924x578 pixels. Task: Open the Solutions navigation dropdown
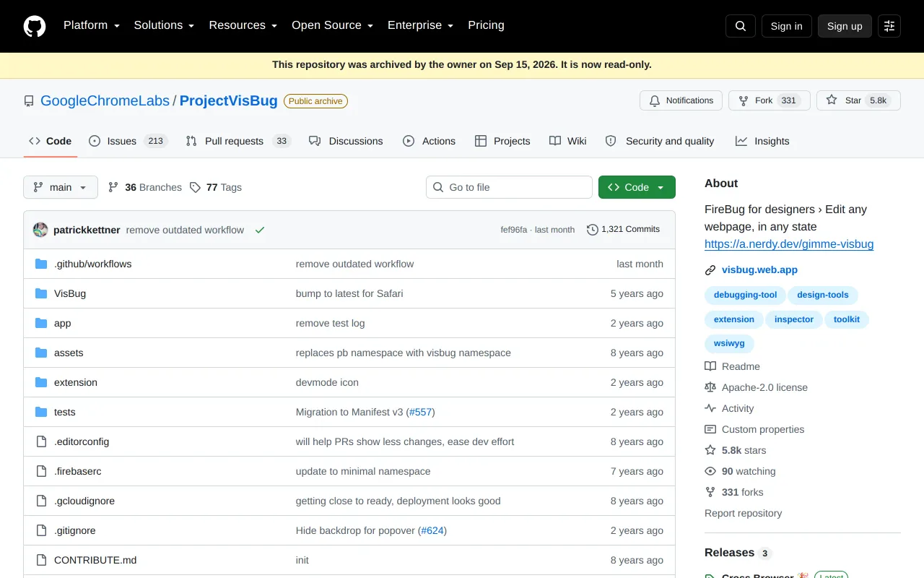tap(164, 25)
